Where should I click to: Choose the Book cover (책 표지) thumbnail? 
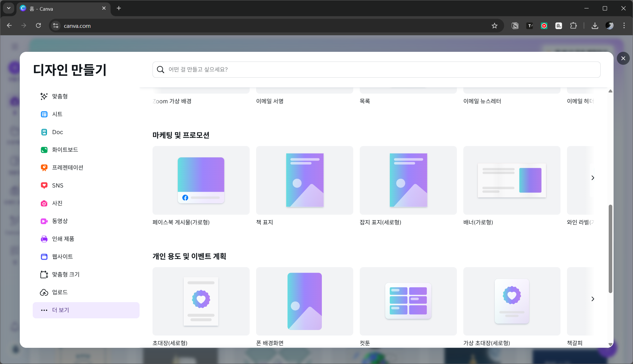click(x=304, y=180)
